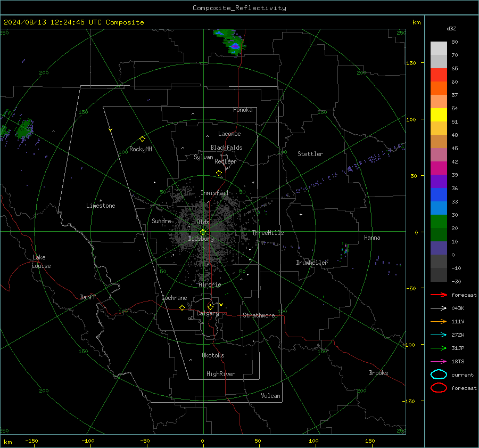This screenshot has height=448, width=479.
Task: Click the Sylvan label on map
Action: point(203,157)
